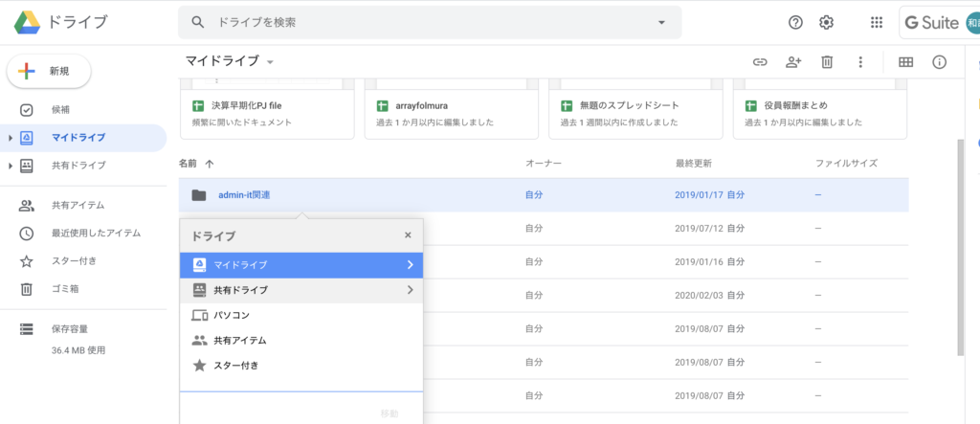
Task: Click the name sort arrow icon
Action: click(210, 164)
